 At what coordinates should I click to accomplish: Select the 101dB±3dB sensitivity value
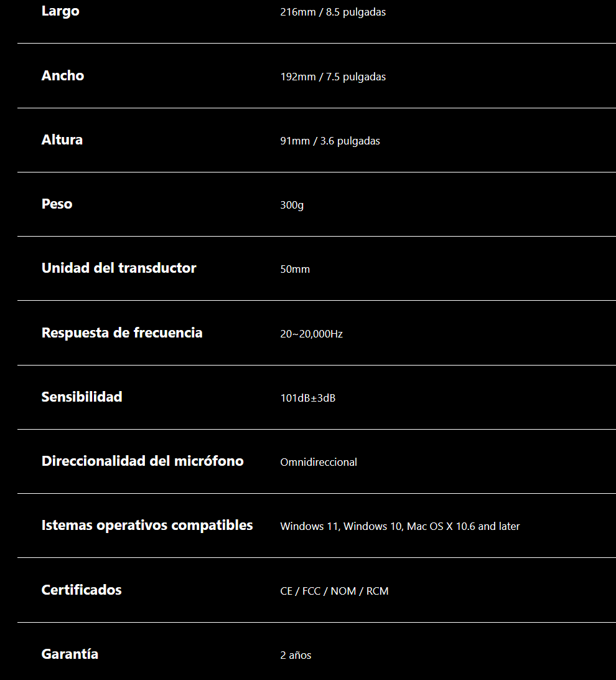coord(307,399)
